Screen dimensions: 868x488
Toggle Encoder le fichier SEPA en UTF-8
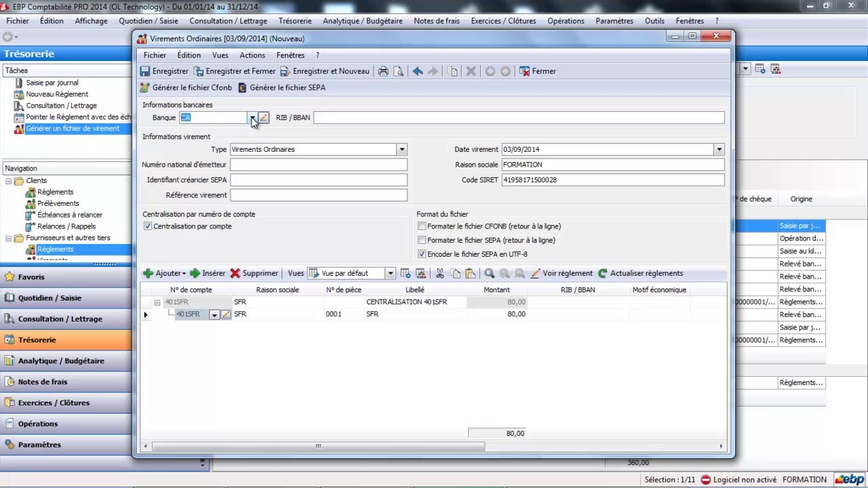click(422, 254)
